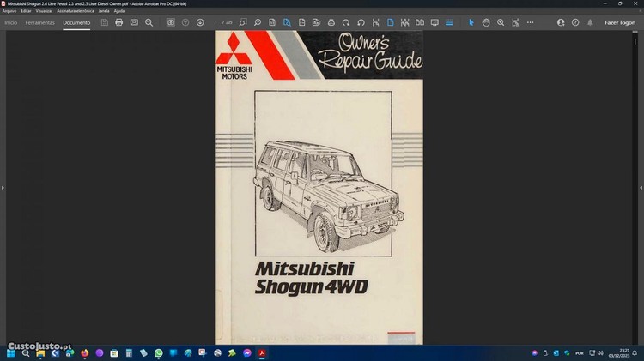
Task: Go to the Início tab
Action: [x=11, y=22]
